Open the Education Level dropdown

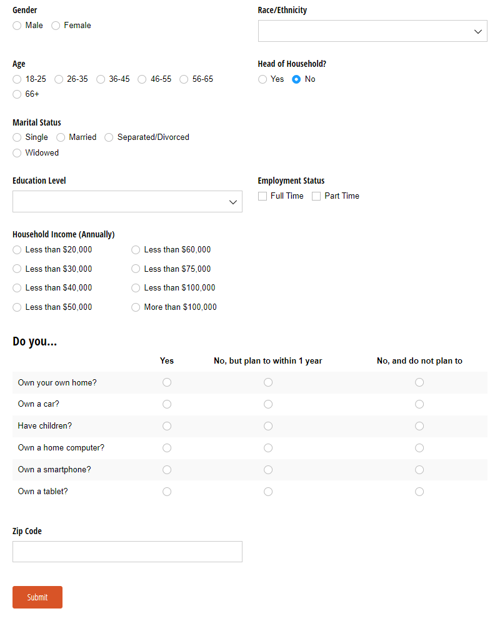pos(127,202)
